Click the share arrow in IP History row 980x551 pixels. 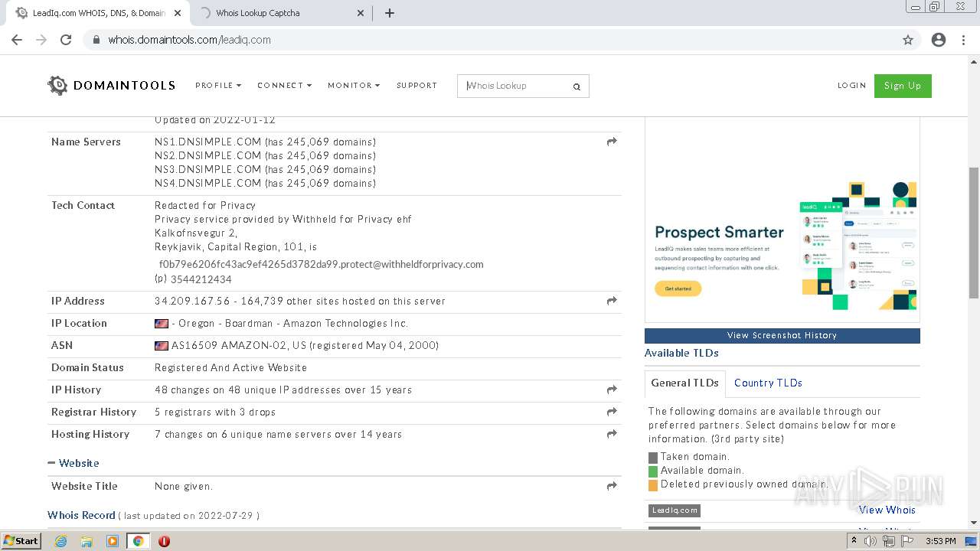coord(612,390)
